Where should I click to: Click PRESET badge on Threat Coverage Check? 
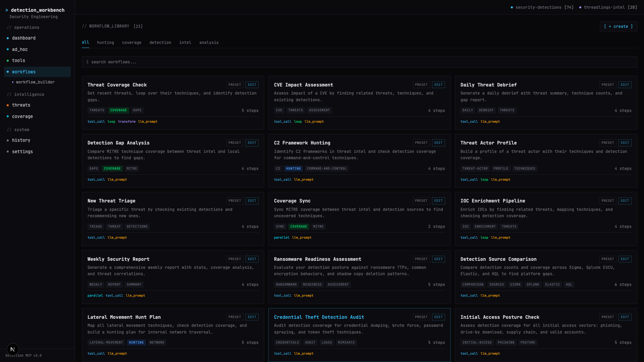235,85
